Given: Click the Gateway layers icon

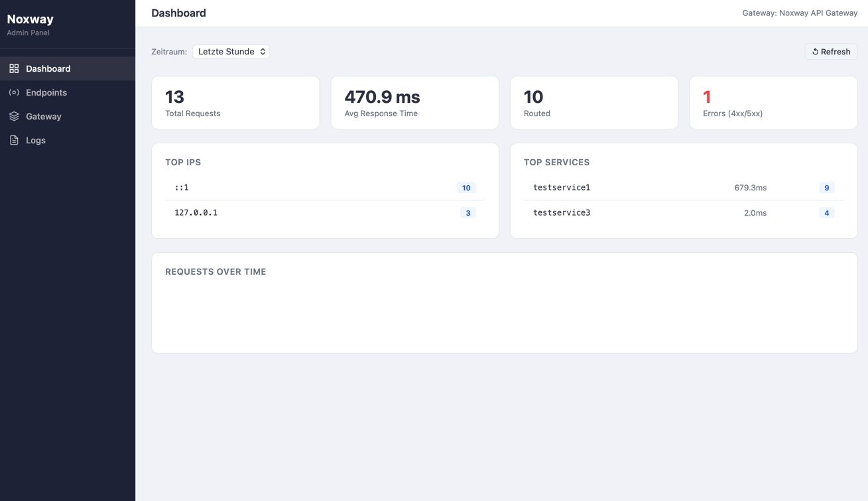Looking at the screenshot, I should 14,116.
